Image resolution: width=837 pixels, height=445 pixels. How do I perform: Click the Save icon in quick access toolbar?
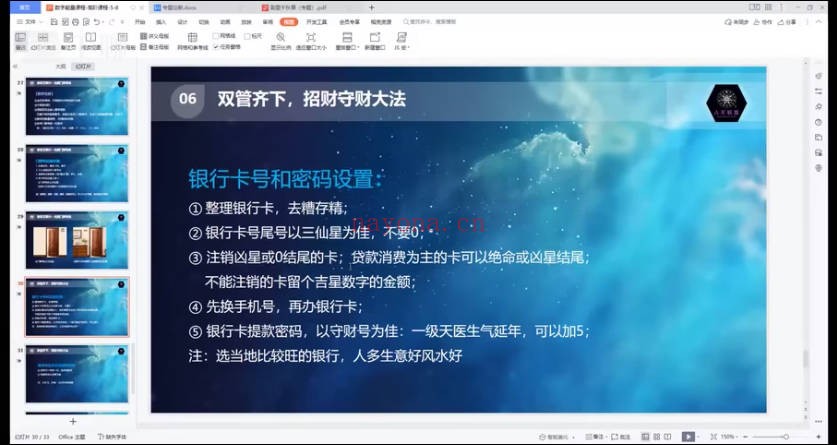[53, 22]
